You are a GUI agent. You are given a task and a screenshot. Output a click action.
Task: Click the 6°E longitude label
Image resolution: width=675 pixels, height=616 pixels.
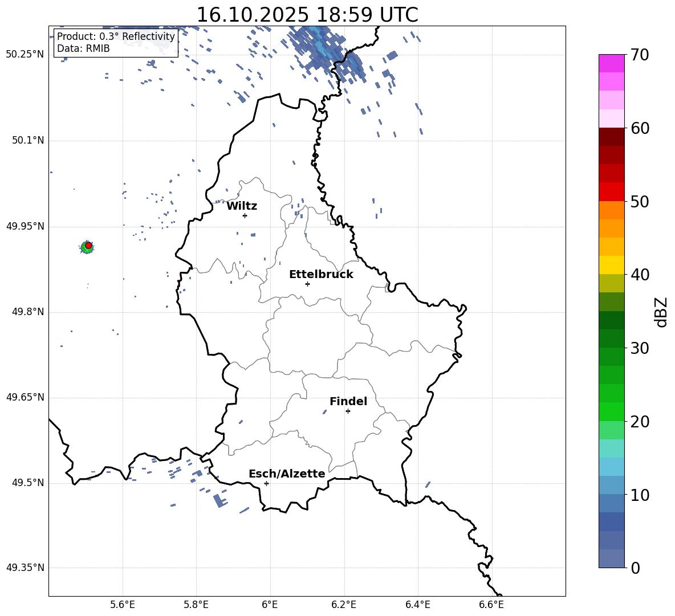tap(270, 605)
